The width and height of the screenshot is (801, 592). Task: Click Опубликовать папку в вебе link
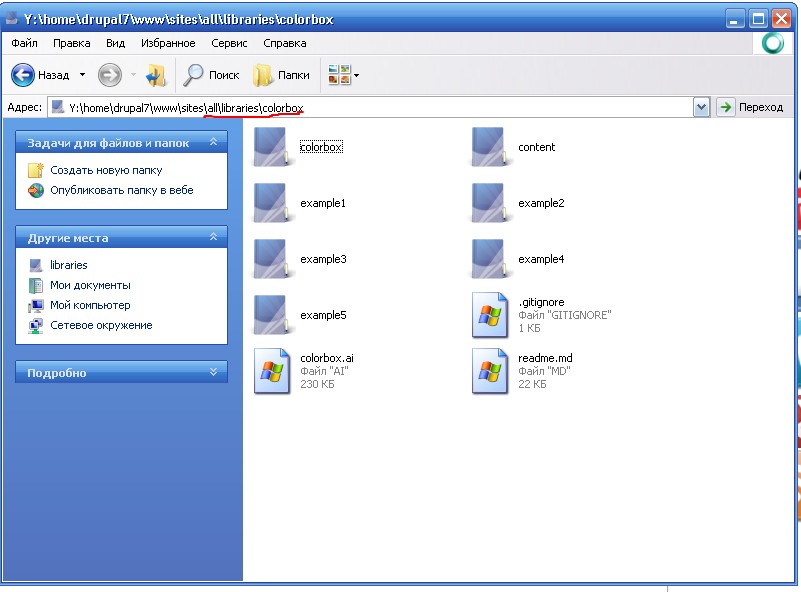[122, 190]
